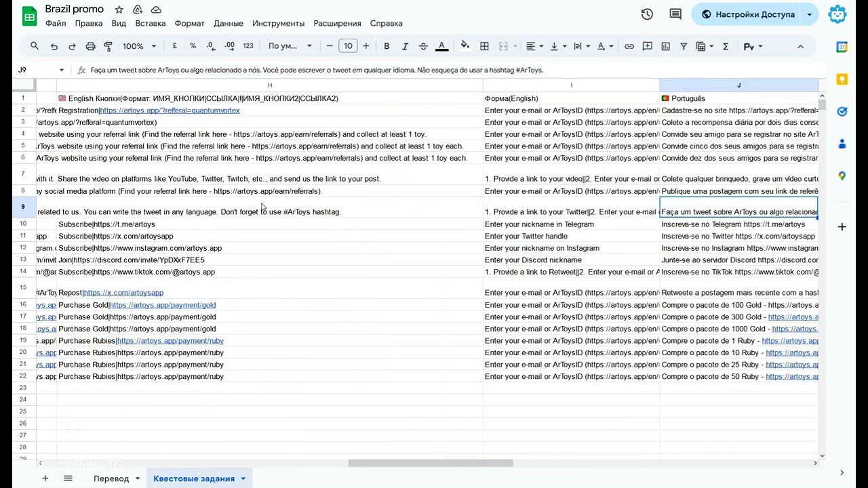Open the Google Sheets home icon
868x488 pixels.
(30, 16)
